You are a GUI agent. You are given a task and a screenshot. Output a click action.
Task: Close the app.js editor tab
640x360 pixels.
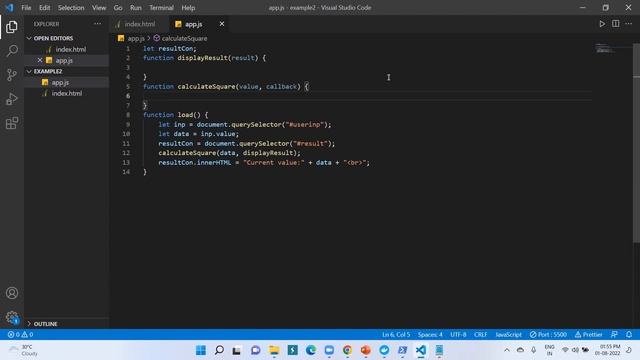click(x=222, y=24)
